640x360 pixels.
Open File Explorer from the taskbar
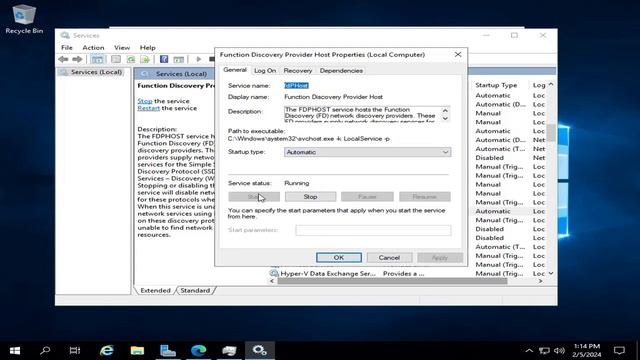[x=137, y=351]
